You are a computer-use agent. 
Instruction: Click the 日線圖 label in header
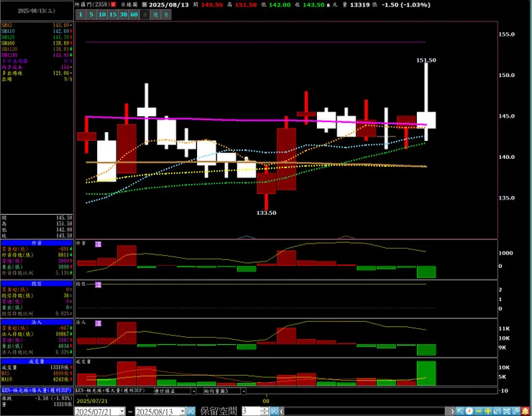(x=129, y=5)
